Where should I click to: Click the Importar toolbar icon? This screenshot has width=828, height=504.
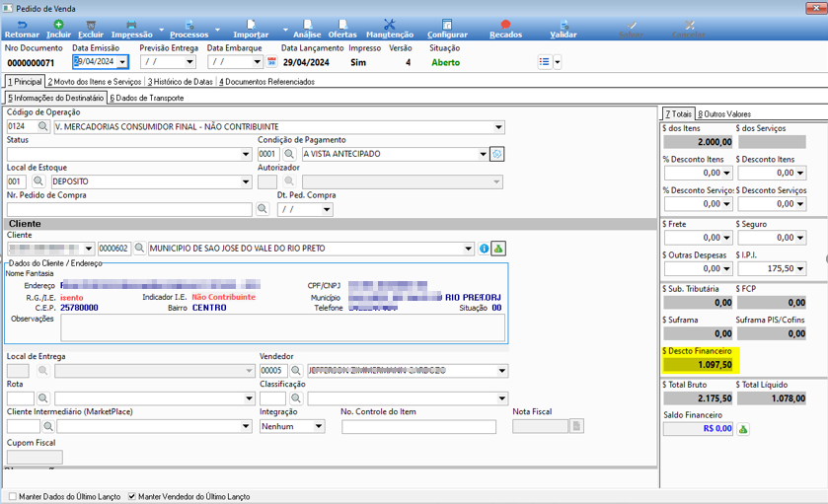pyautogui.click(x=251, y=25)
